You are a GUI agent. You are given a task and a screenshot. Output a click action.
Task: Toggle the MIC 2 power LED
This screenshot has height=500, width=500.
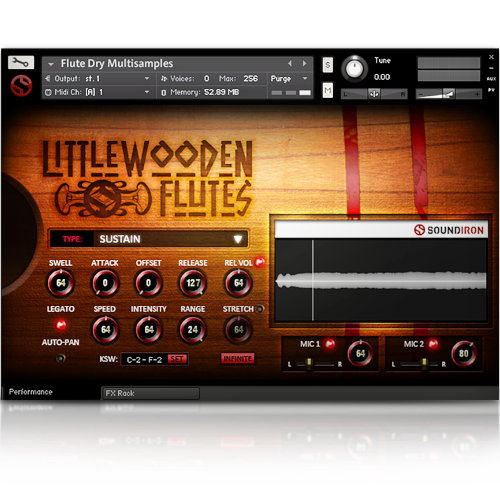pos(433,344)
